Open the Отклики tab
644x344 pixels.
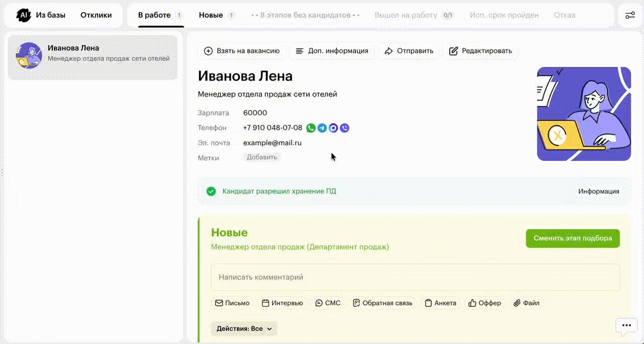(x=96, y=15)
